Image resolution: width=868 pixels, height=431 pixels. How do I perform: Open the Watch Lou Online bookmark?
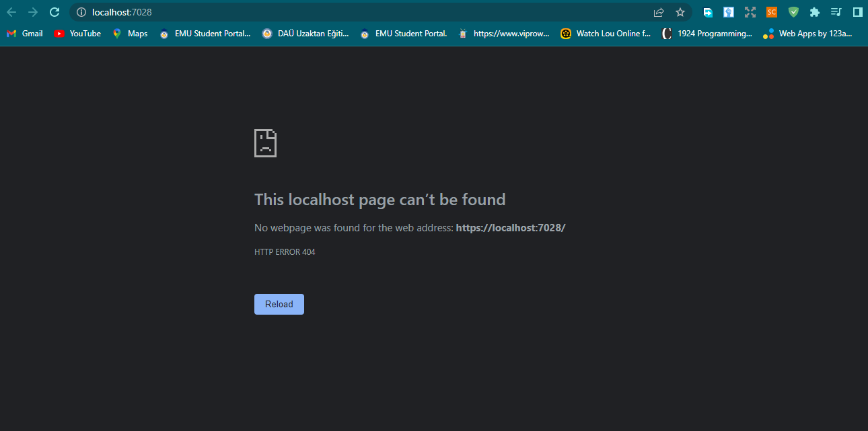606,34
